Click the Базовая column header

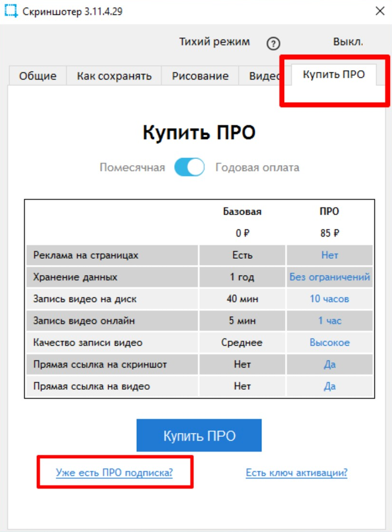[242, 211]
